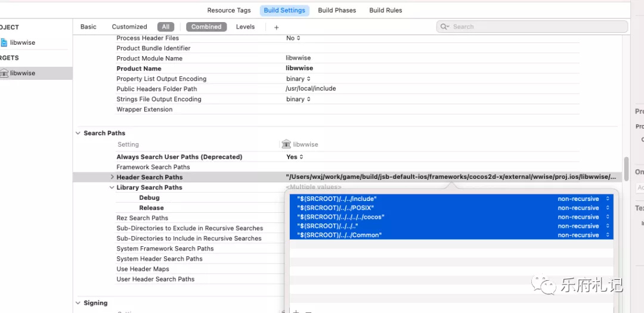The height and width of the screenshot is (313, 644).
Task: Select the All settings filter
Action: click(166, 27)
